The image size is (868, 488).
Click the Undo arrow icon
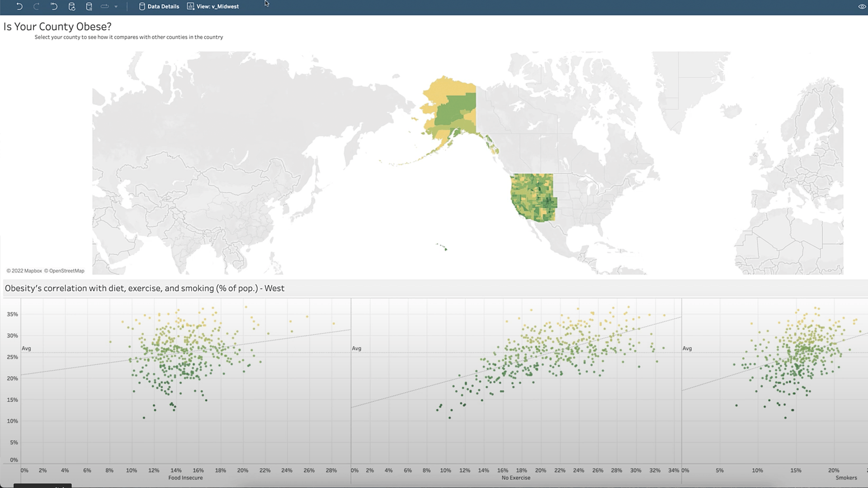(x=19, y=6)
